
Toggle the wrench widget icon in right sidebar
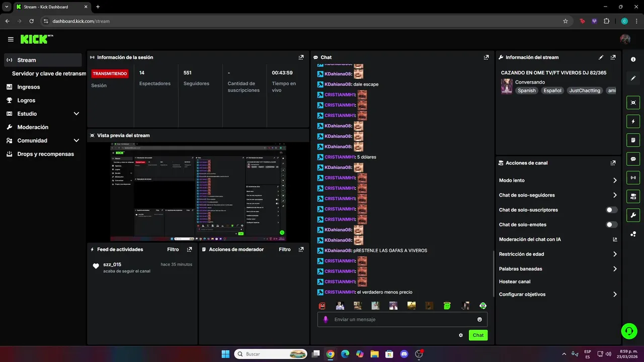pyautogui.click(x=633, y=215)
